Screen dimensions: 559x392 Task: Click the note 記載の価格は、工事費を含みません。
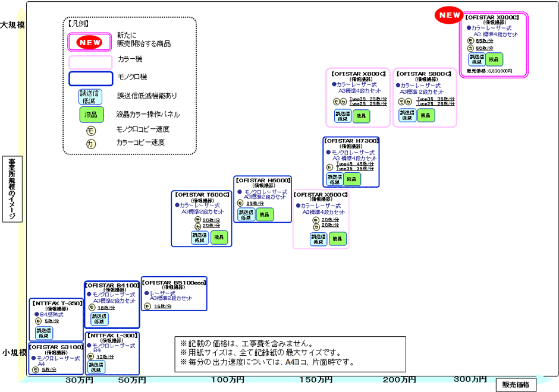247,343
